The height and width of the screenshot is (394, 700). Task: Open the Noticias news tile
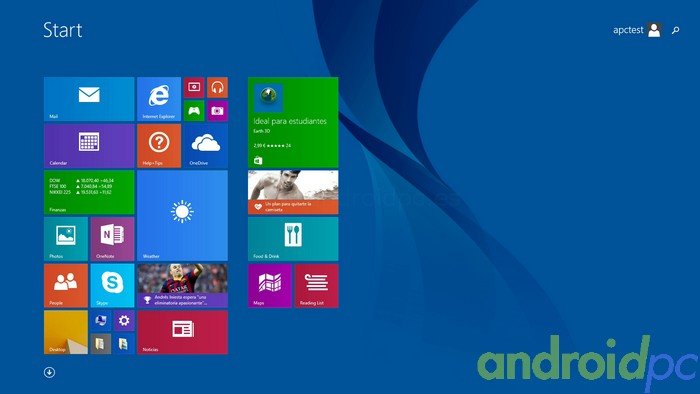pyautogui.click(x=182, y=332)
